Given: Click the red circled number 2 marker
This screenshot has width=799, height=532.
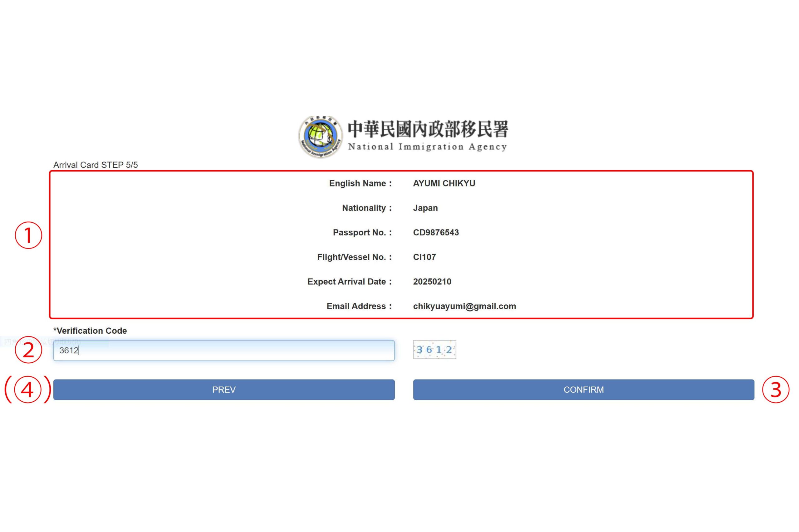Looking at the screenshot, I should (x=28, y=350).
